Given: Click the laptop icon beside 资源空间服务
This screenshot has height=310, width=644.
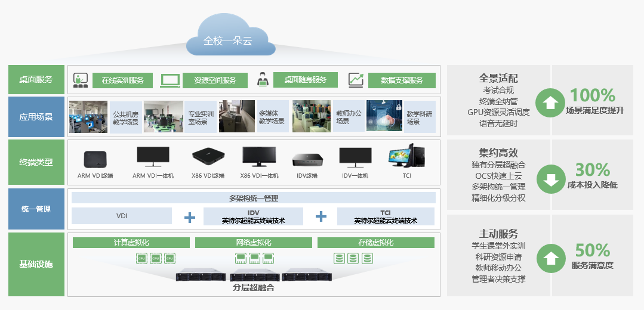Looking at the screenshot, I should [x=170, y=80].
